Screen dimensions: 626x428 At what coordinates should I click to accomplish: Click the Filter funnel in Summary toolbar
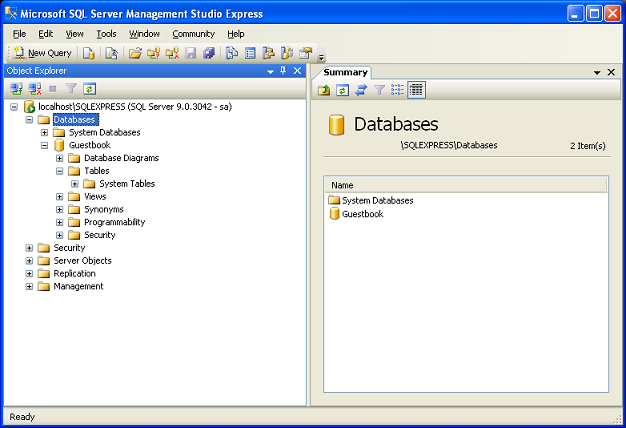point(379,90)
